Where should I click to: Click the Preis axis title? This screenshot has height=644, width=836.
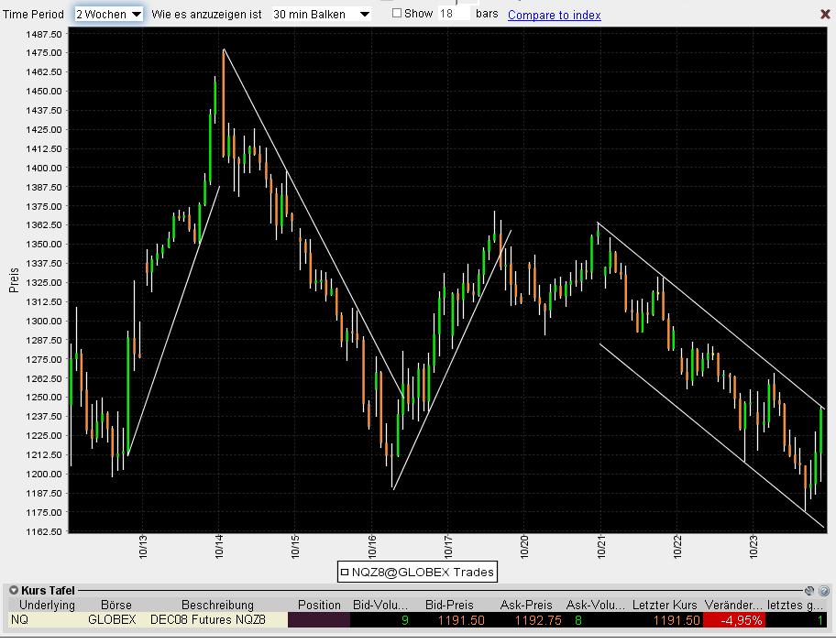[14, 280]
